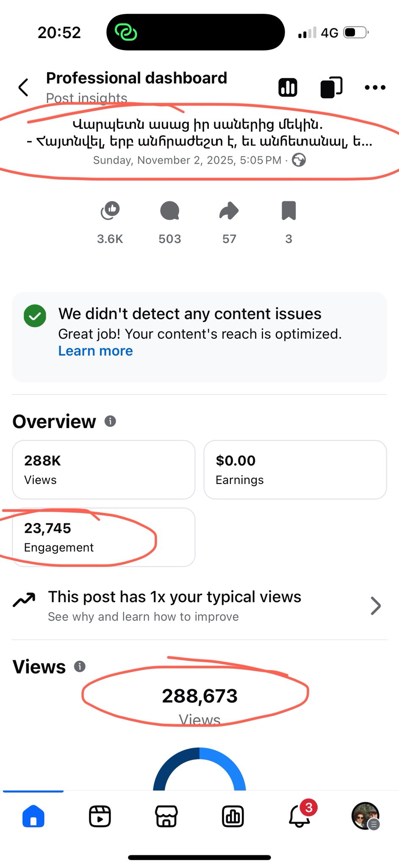This screenshot has width=399, height=868.
Task: Tap the back arrow in the header
Action: [x=24, y=87]
